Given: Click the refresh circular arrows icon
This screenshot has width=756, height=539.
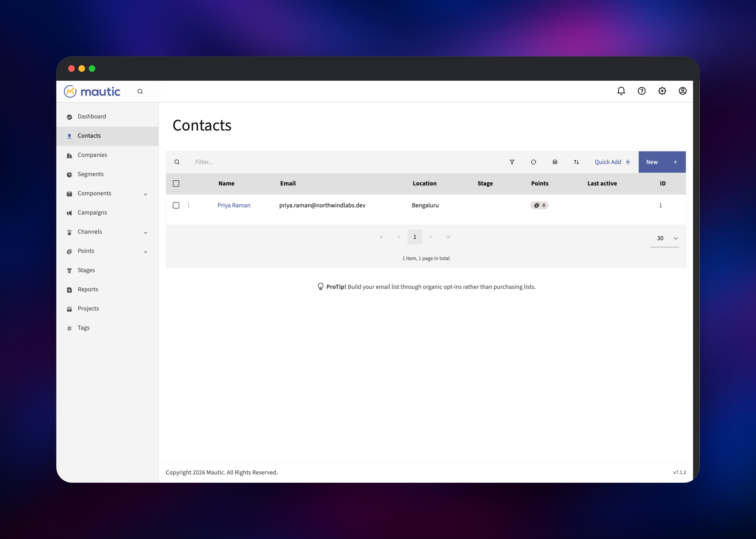Looking at the screenshot, I should pyautogui.click(x=534, y=162).
